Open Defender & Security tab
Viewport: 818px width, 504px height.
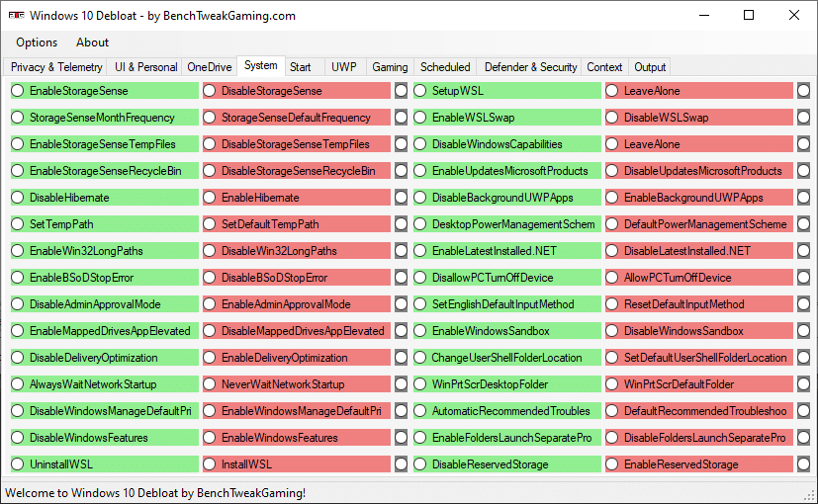530,67
